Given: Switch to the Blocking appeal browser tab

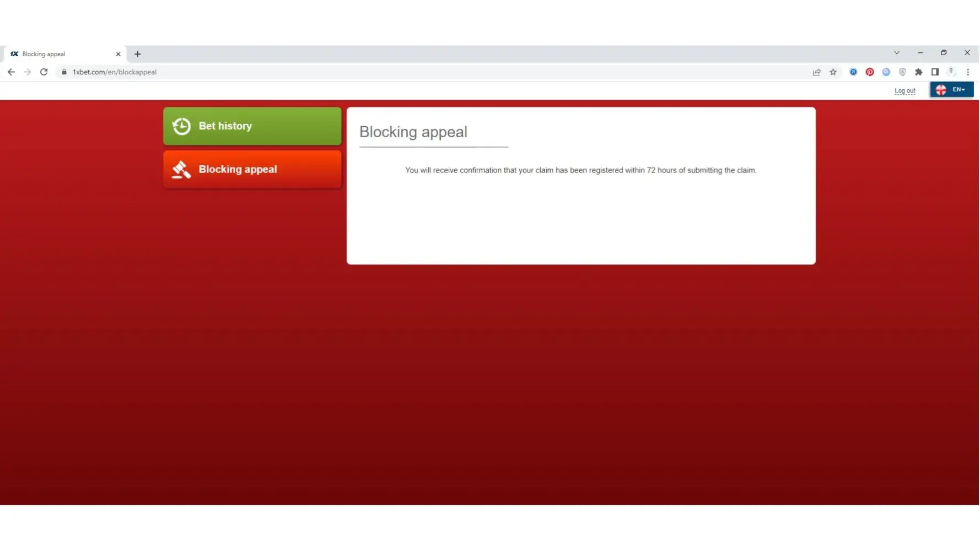Looking at the screenshot, I should click(64, 54).
